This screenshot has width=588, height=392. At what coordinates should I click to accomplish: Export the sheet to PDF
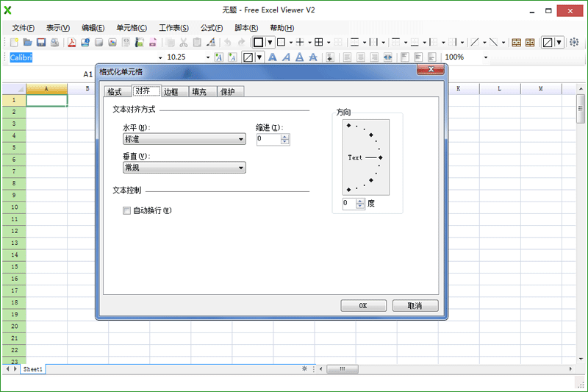71,43
